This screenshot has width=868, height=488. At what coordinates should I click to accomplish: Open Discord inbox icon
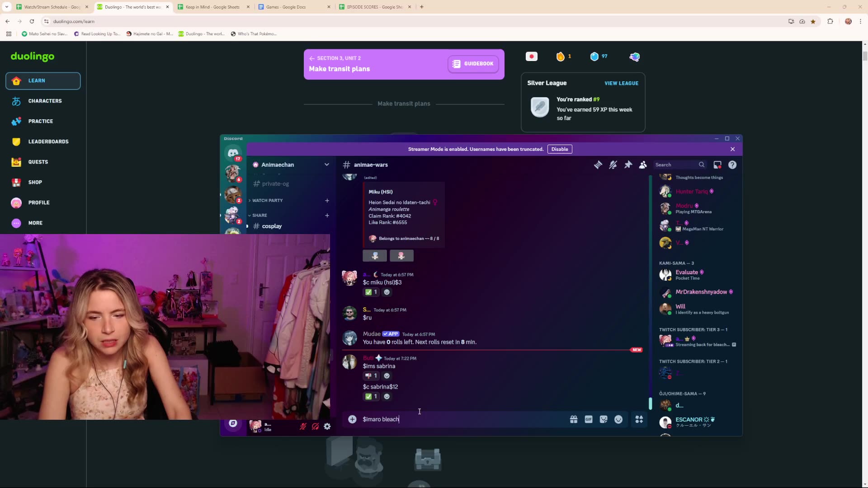(x=717, y=165)
